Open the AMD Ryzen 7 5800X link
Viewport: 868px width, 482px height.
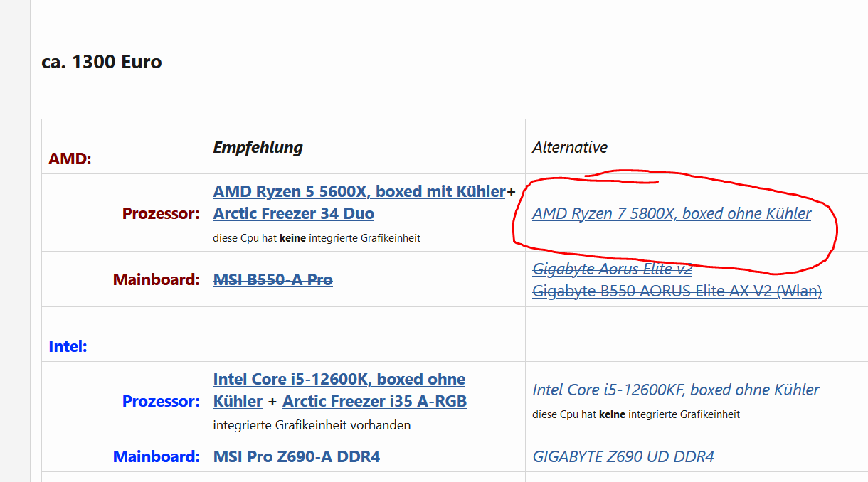pos(672,213)
